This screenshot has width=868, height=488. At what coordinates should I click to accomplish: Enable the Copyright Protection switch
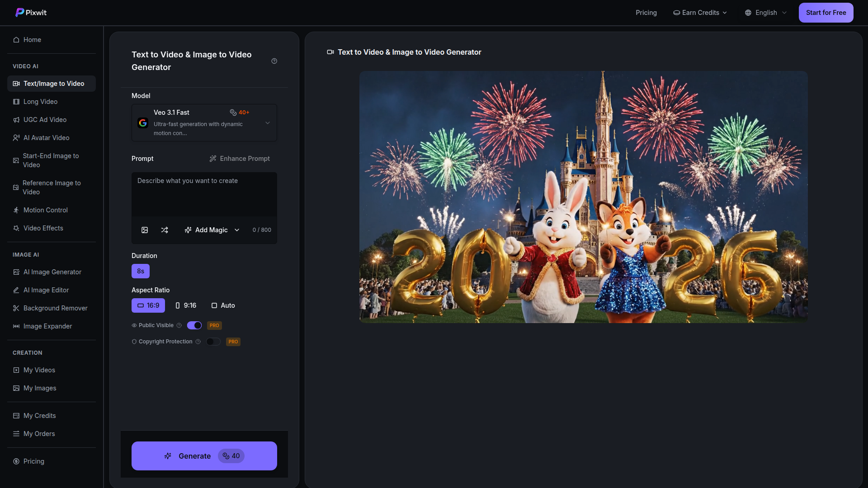point(213,342)
